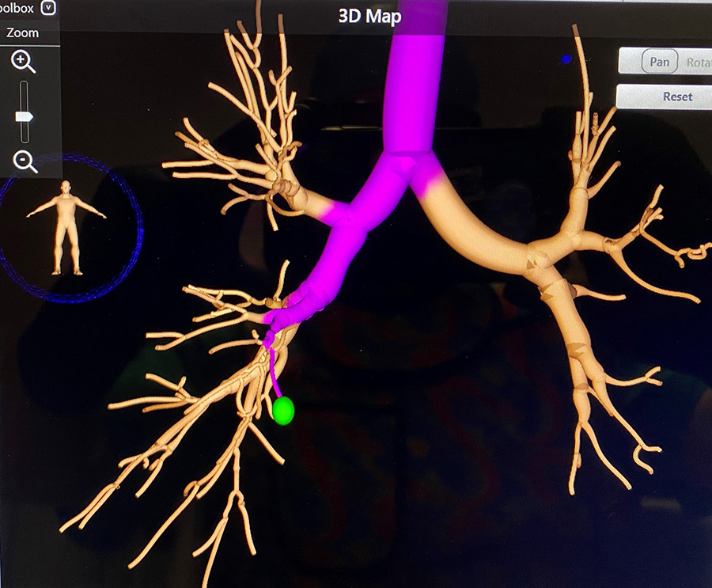Click the Toolbox panel title text
Screen dimensions: 712x588
click(x=17, y=8)
